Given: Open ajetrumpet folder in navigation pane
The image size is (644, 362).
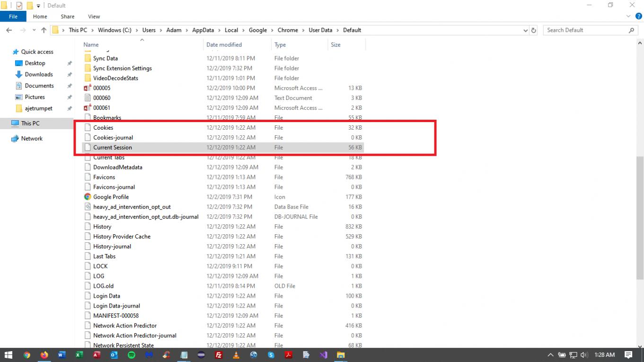Looking at the screenshot, I should pos(38,108).
